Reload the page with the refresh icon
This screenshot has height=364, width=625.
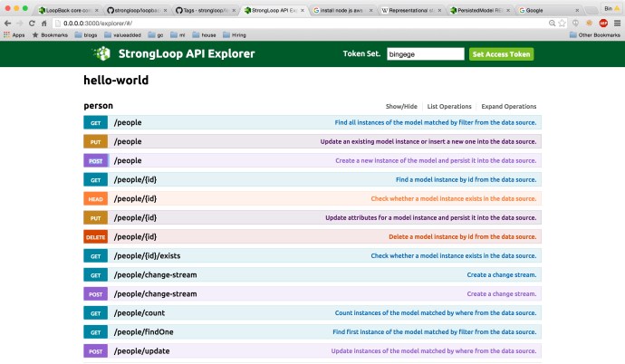pos(43,23)
